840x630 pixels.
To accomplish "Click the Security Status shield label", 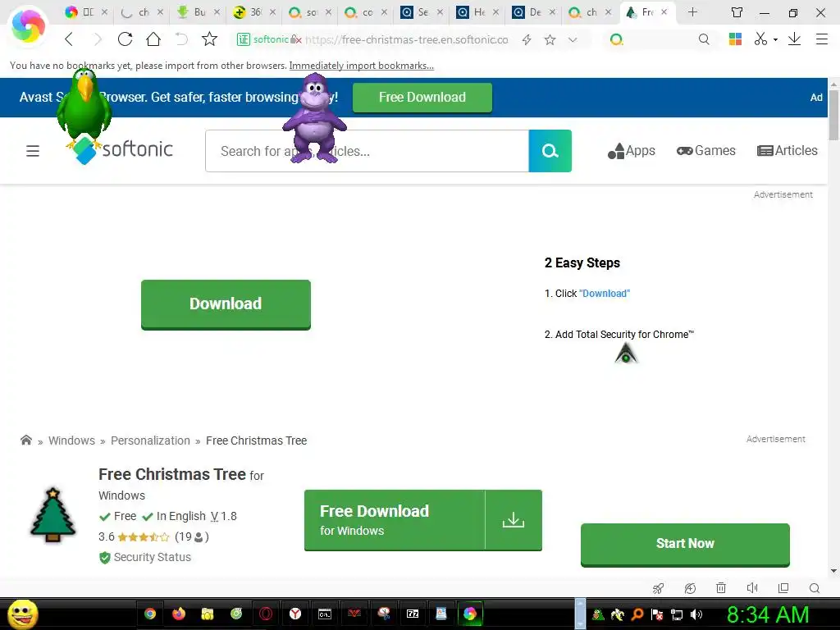I will [x=145, y=557].
